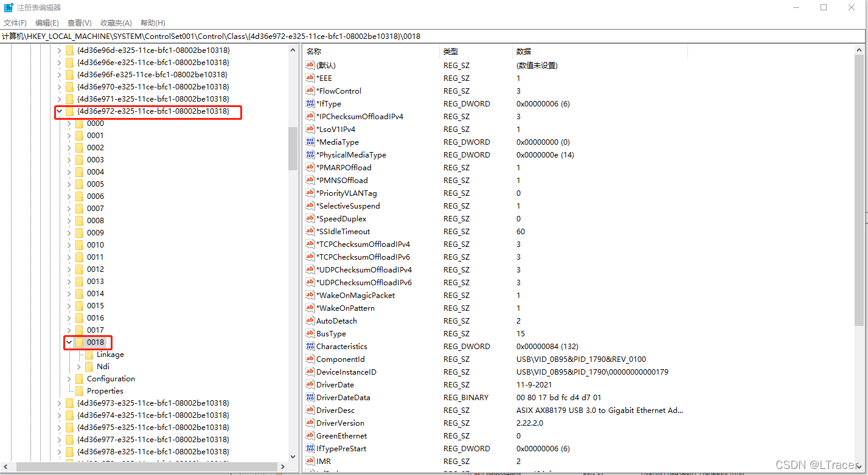Expand the Configuration subkey
This screenshot has width=868, height=475.
pos(69,378)
